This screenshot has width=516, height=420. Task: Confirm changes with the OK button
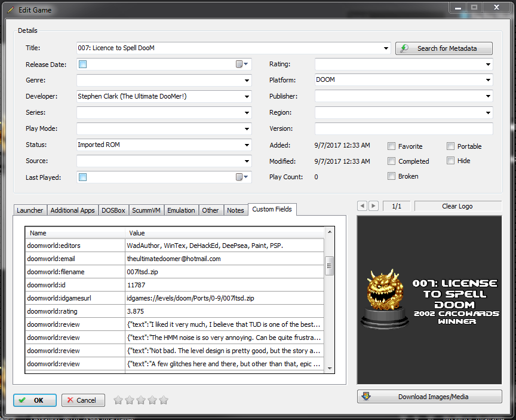click(x=35, y=400)
